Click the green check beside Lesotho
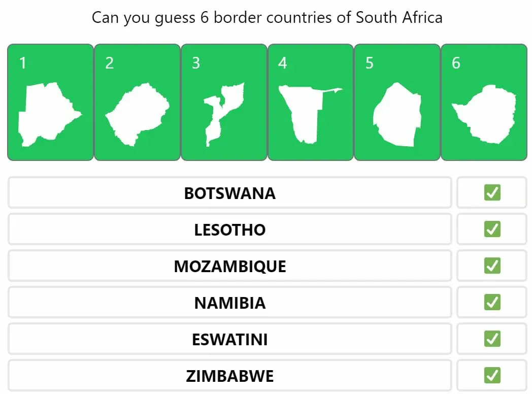 point(492,229)
